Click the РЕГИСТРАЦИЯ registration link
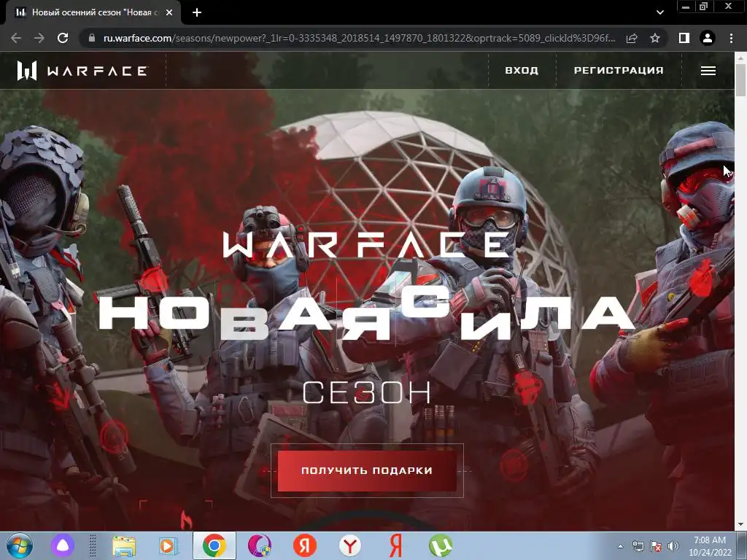The height and width of the screenshot is (560, 747). (x=619, y=71)
